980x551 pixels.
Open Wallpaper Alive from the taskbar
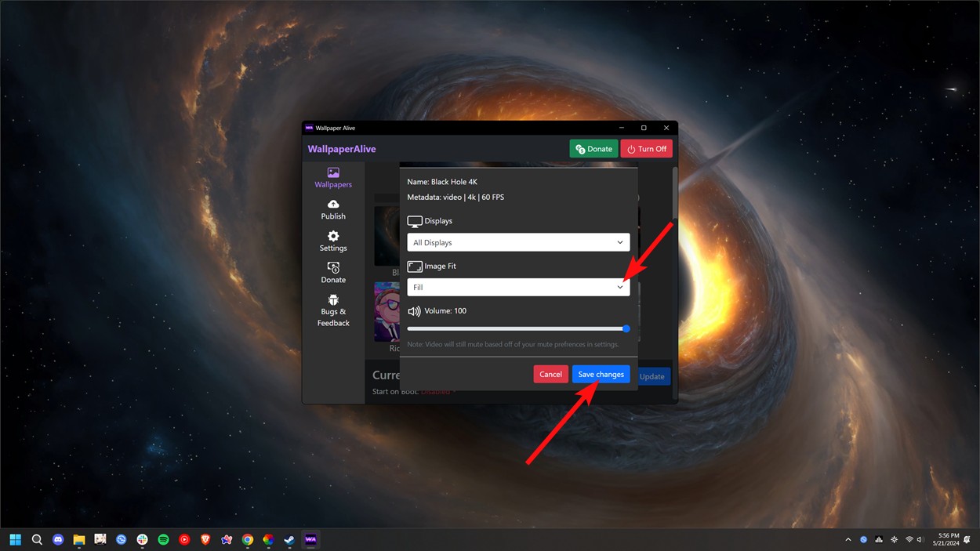(x=310, y=539)
